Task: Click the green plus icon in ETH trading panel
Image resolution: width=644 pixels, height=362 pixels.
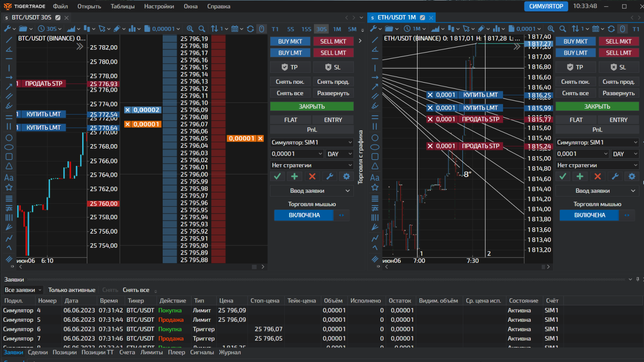Action: pos(580,176)
